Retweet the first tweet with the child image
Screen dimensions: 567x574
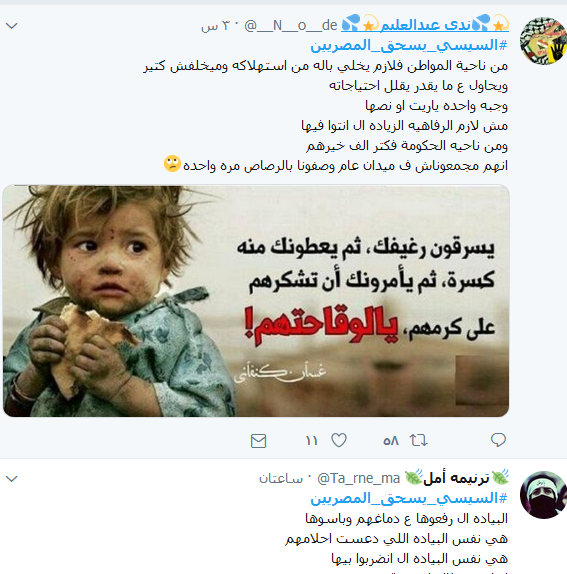pos(418,440)
